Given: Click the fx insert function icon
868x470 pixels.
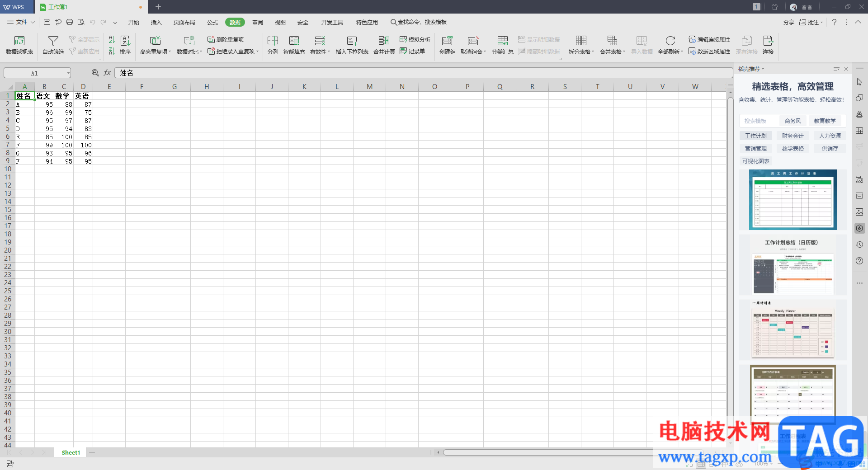Looking at the screenshot, I should click(x=107, y=73).
